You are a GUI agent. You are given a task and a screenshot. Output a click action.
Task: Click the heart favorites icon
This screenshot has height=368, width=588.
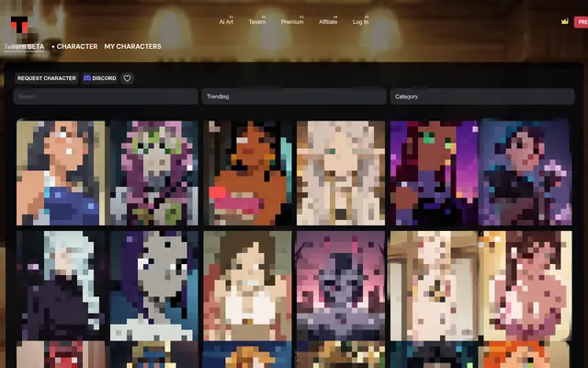tap(127, 78)
